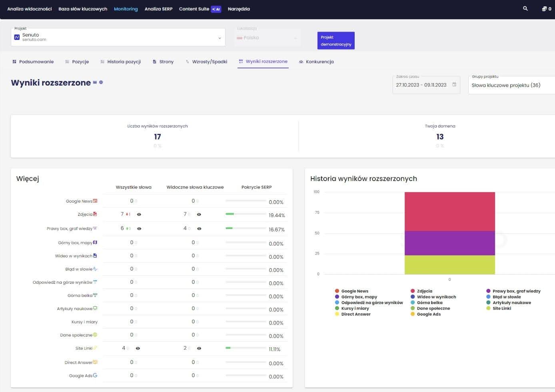
Task: Click the Wideo w wynikach icon
Action: tap(95, 256)
